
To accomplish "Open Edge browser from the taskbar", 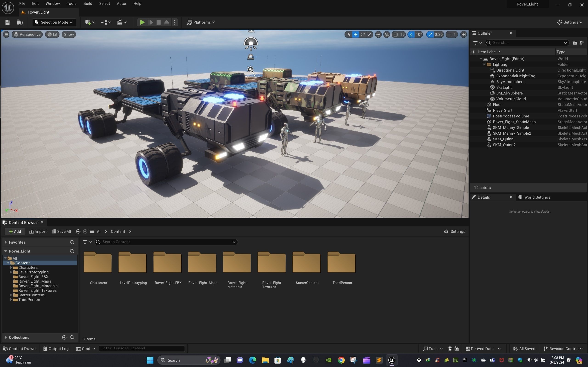I will pos(252,360).
